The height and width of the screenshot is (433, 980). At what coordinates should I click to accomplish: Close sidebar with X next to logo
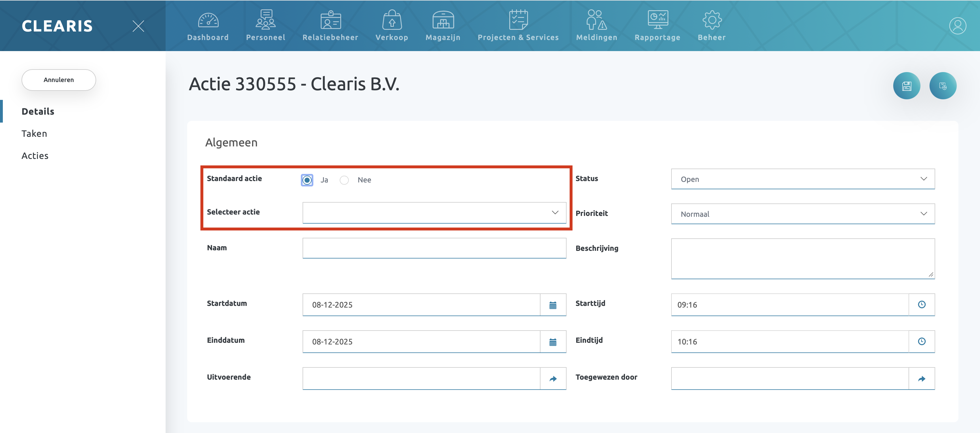pyautogui.click(x=138, y=26)
